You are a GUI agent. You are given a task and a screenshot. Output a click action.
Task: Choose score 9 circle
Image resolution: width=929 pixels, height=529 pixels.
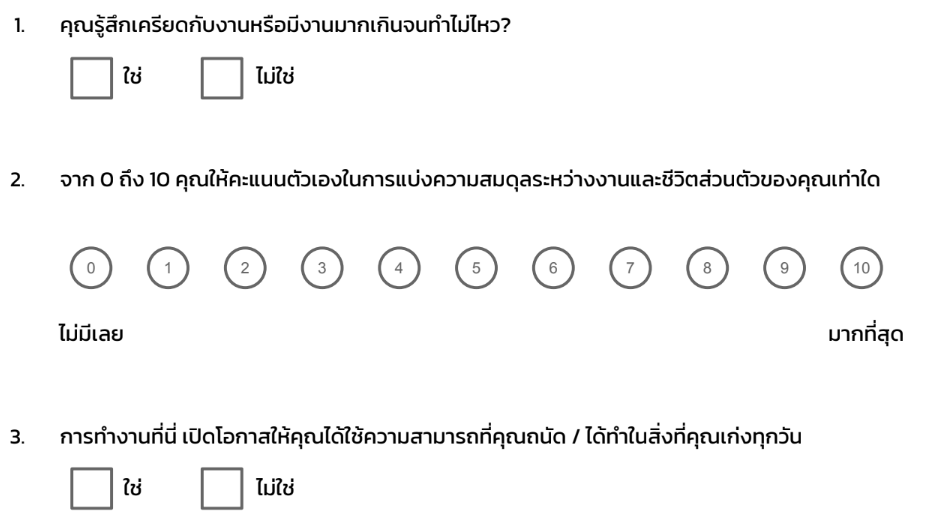pyautogui.click(x=784, y=268)
